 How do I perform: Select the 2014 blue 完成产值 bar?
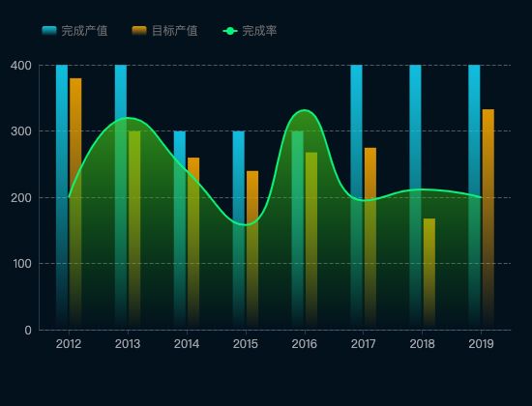click(180, 230)
